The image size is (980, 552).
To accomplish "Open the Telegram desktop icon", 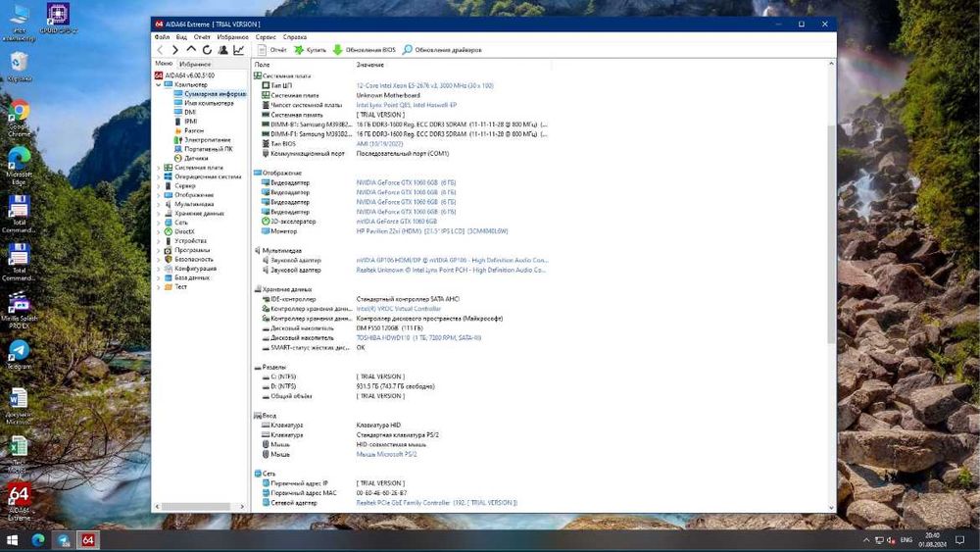I will click(20, 355).
